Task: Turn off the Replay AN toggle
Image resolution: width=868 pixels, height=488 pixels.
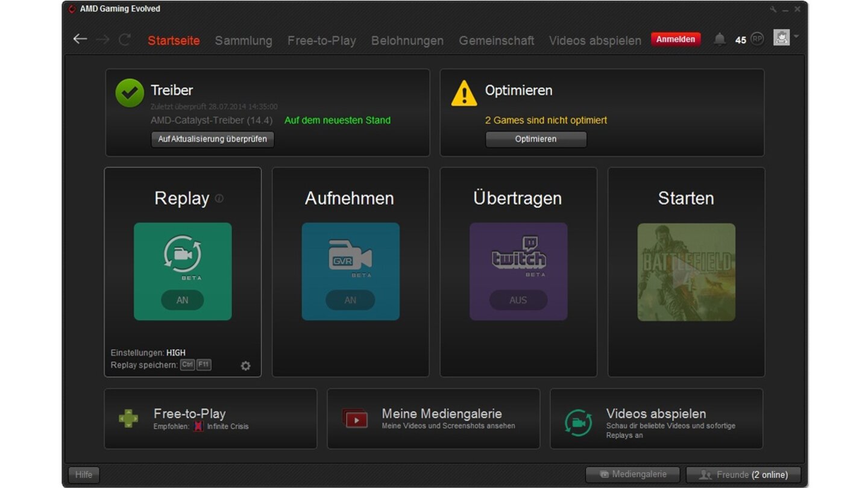Action: [x=183, y=300]
